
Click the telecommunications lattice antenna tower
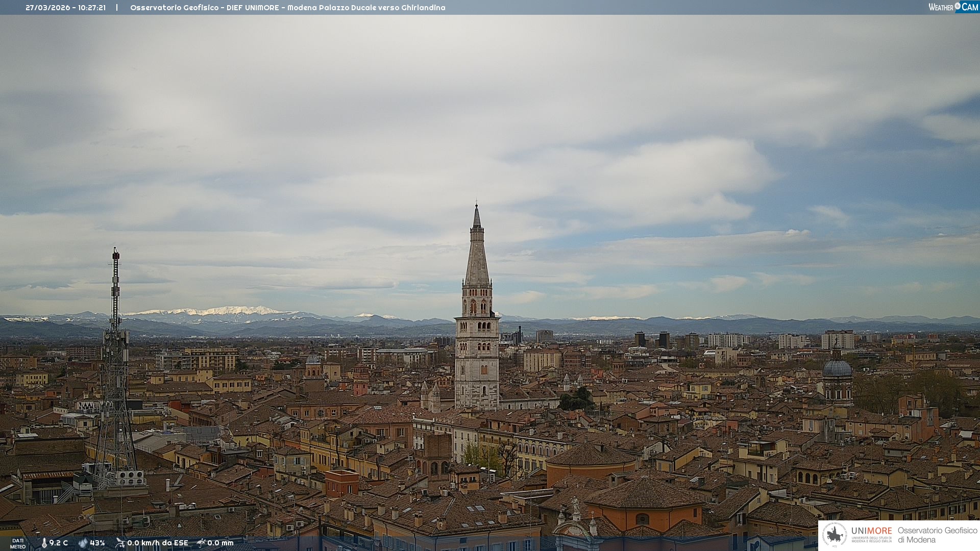coord(115,357)
